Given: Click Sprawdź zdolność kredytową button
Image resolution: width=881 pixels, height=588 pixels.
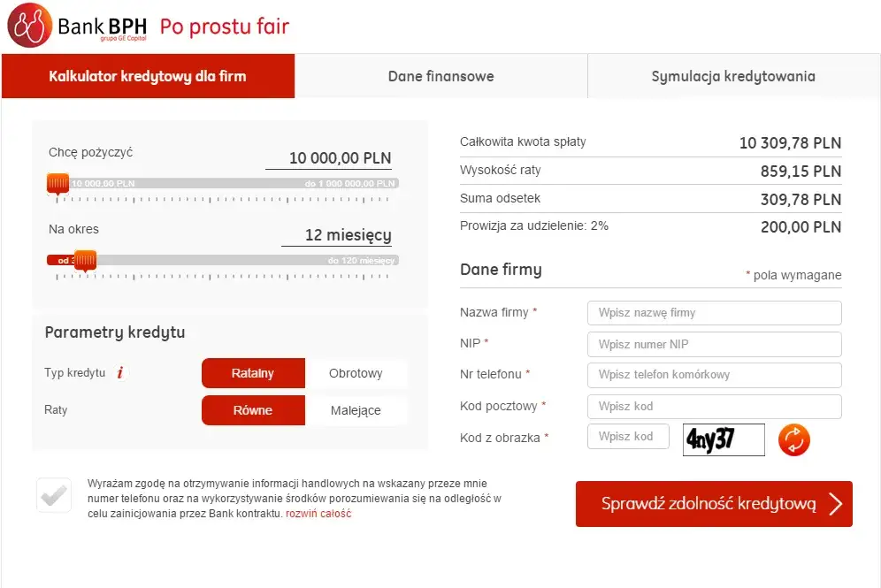Looking at the screenshot, I should (714, 504).
